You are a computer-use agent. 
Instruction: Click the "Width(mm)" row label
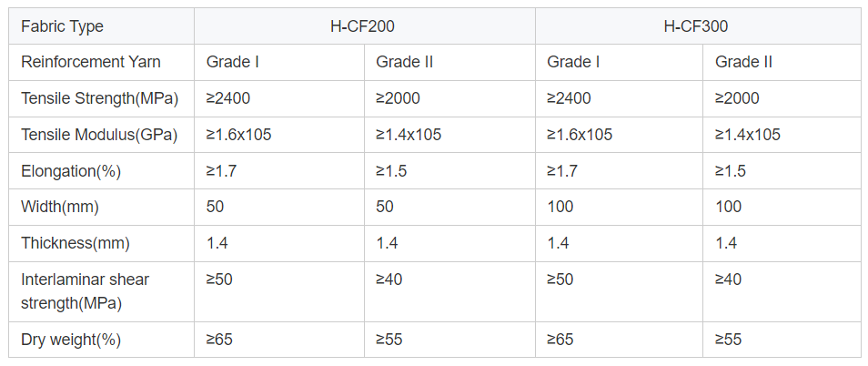point(60,207)
